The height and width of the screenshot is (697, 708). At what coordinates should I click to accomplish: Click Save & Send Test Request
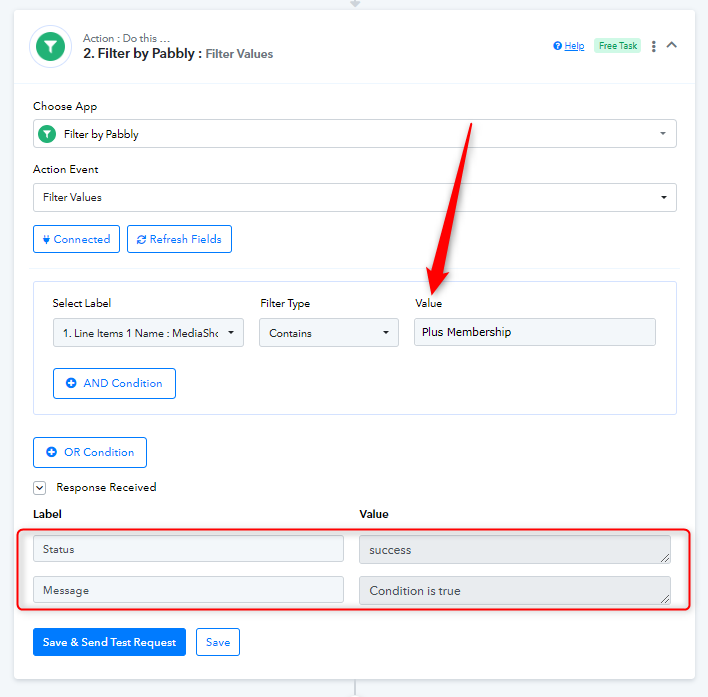pos(109,642)
